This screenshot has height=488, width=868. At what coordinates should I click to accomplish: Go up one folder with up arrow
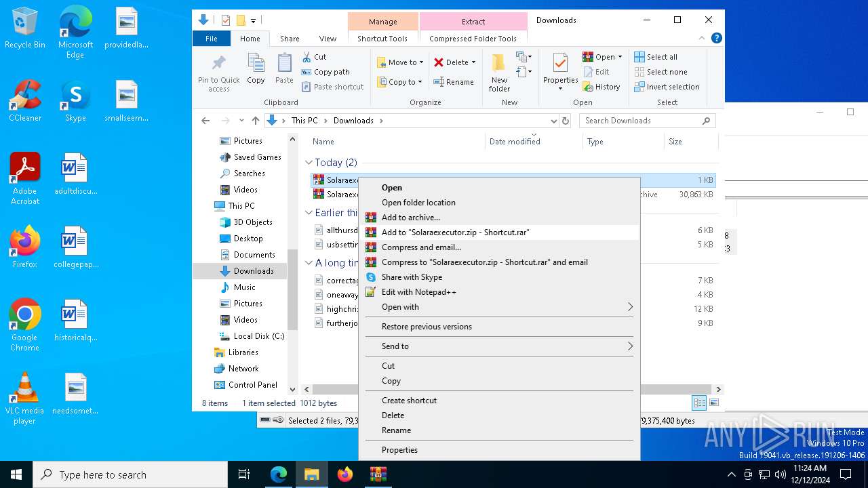click(x=255, y=121)
